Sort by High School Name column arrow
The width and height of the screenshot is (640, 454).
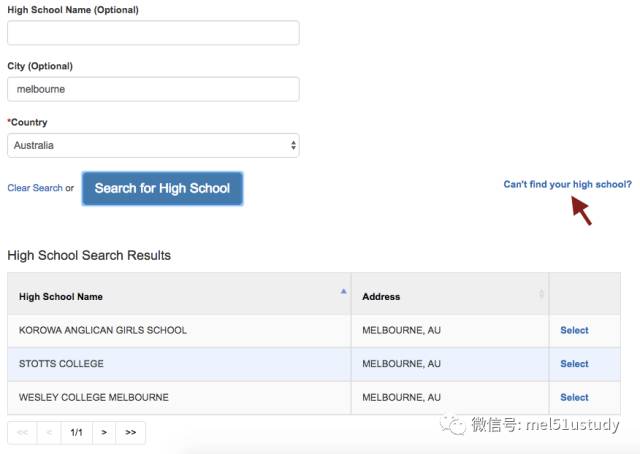(x=343, y=292)
